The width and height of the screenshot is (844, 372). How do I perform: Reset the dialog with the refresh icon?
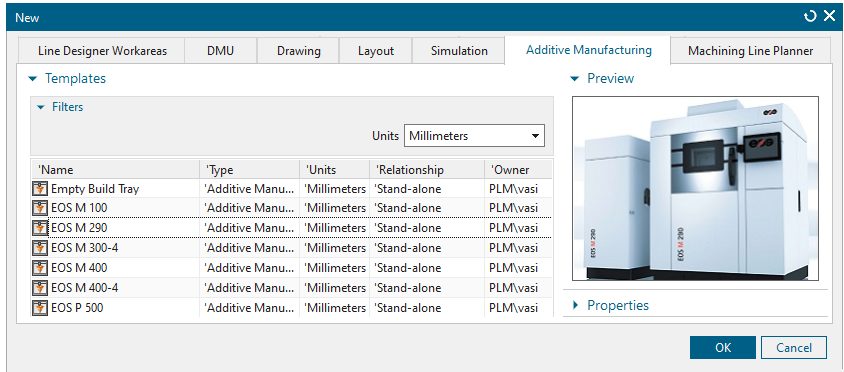coord(810,17)
